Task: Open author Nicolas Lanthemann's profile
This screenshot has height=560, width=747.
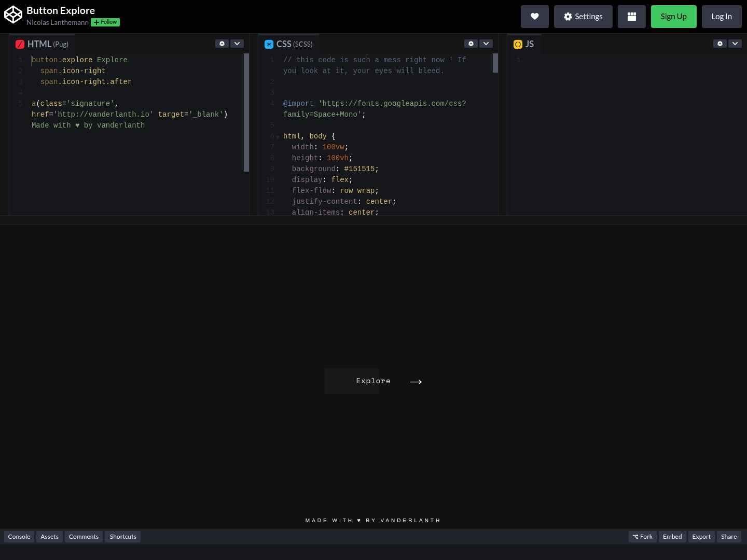Action: coord(58,22)
